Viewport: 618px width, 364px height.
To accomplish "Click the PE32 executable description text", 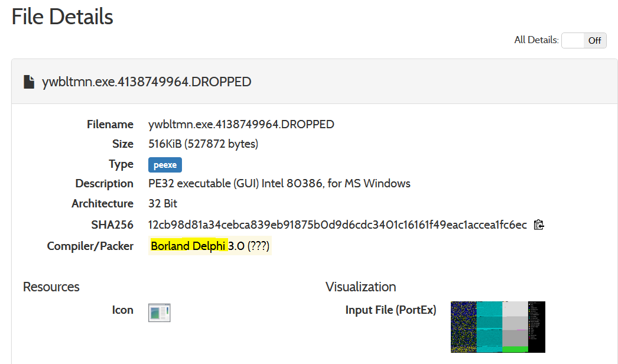I will pos(279,183).
